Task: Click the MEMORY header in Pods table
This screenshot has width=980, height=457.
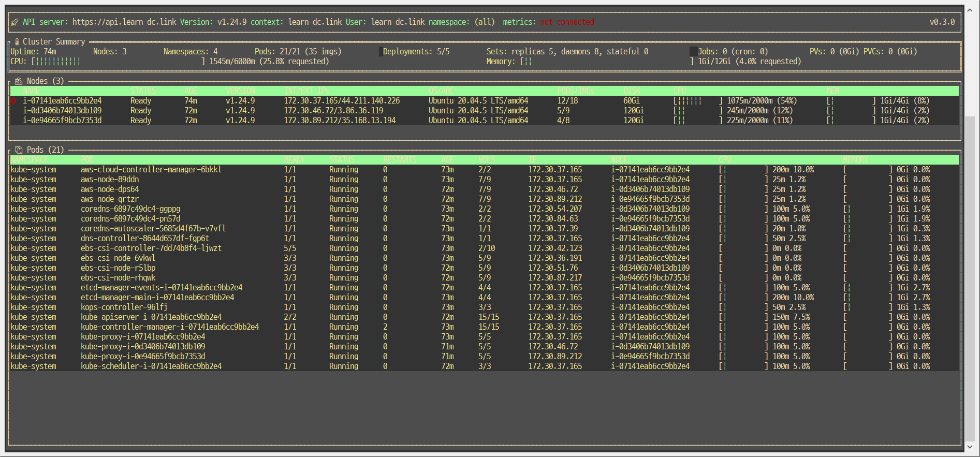Action: coord(855,160)
